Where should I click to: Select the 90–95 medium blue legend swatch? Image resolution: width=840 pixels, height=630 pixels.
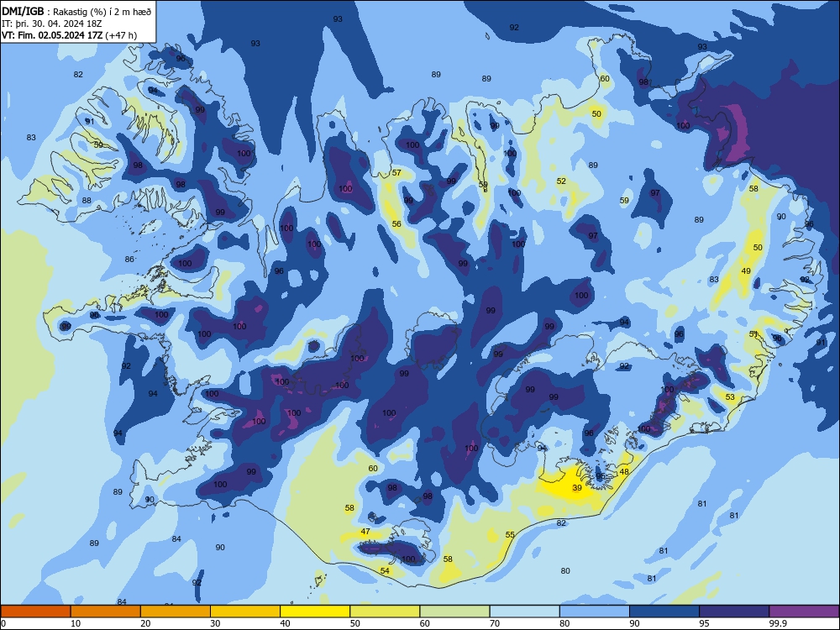click(664, 612)
